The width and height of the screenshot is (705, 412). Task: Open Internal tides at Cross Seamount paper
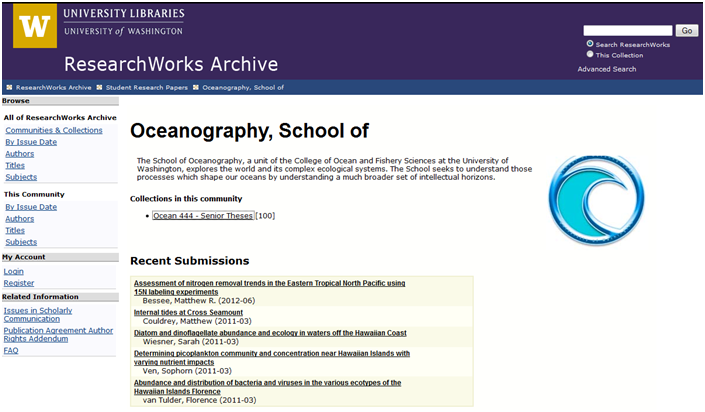coord(188,312)
